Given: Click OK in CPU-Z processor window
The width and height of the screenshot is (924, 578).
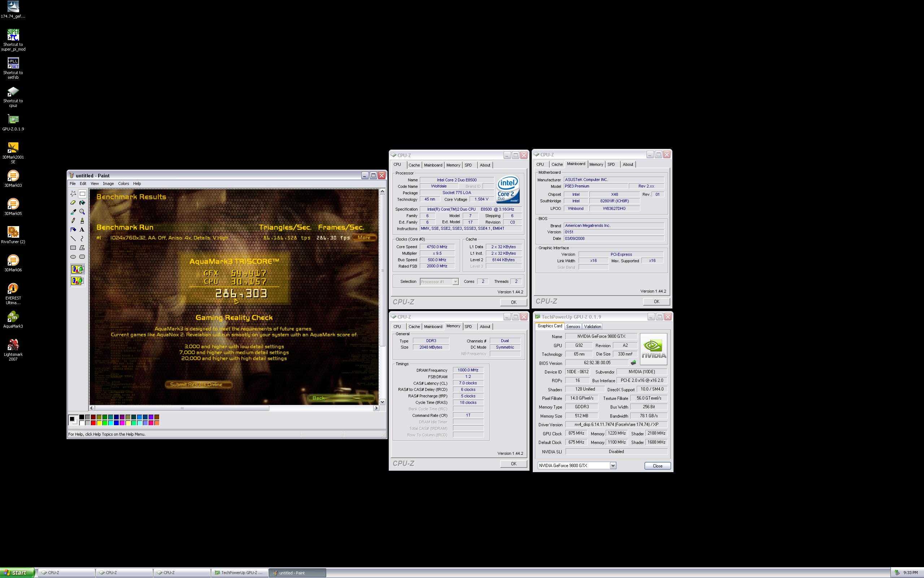Looking at the screenshot, I should (x=514, y=302).
